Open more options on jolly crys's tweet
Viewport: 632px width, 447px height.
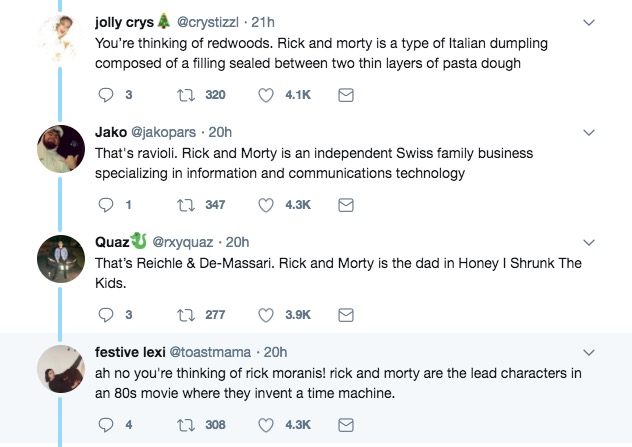coord(590,22)
